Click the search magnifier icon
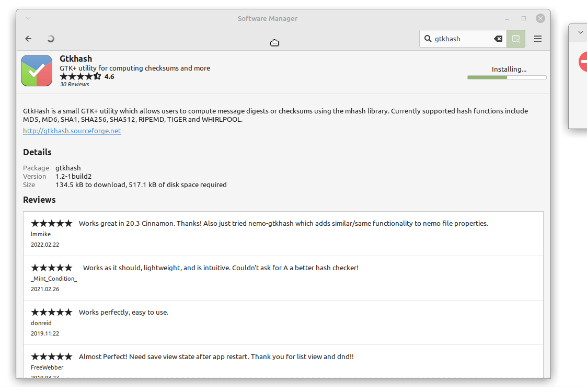Screen dimensions: 587x392 tap(428, 39)
